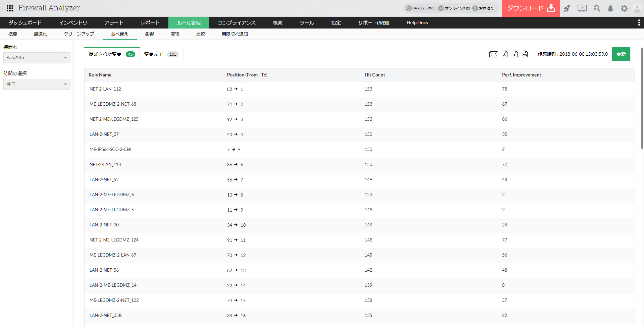The height and width of the screenshot is (327, 644).
Task: Open the 時間の選択 今日 dropdown
Action: pyautogui.click(x=37, y=84)
